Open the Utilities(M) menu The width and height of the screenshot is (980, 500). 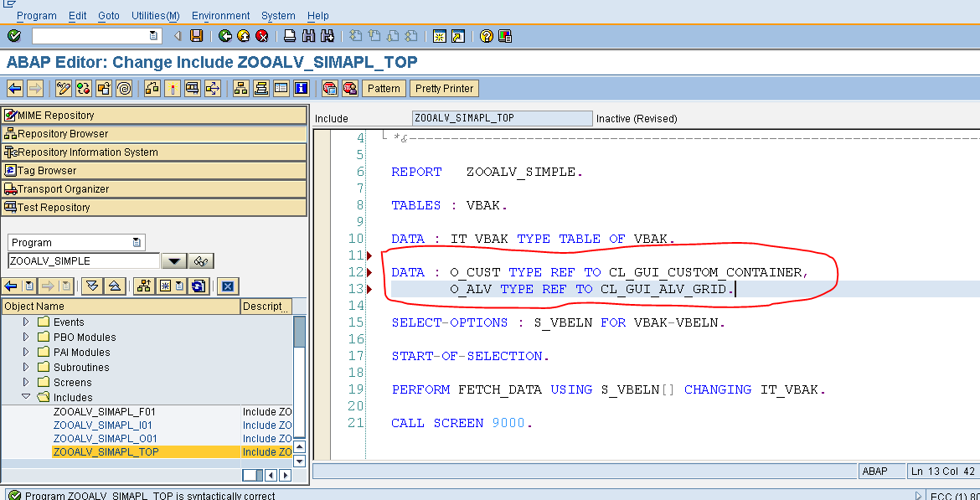tap(155, 15)
